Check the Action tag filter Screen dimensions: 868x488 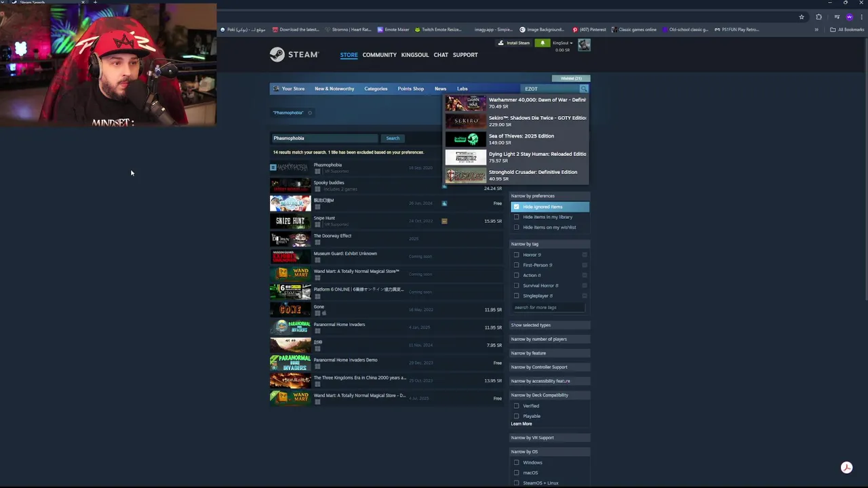(x=517, y=275)
